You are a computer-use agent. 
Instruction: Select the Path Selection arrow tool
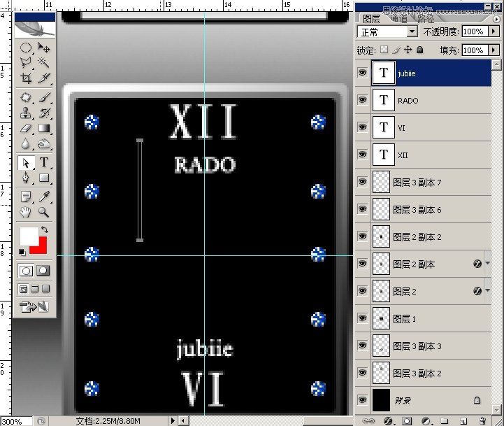26,162
